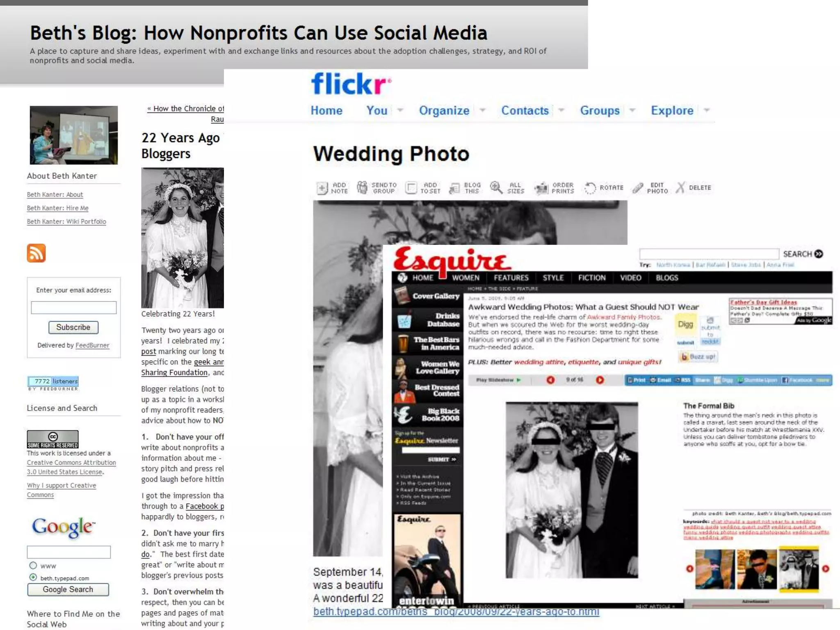Open the All Sizes magnifier icon

click(x=496, y=187)
